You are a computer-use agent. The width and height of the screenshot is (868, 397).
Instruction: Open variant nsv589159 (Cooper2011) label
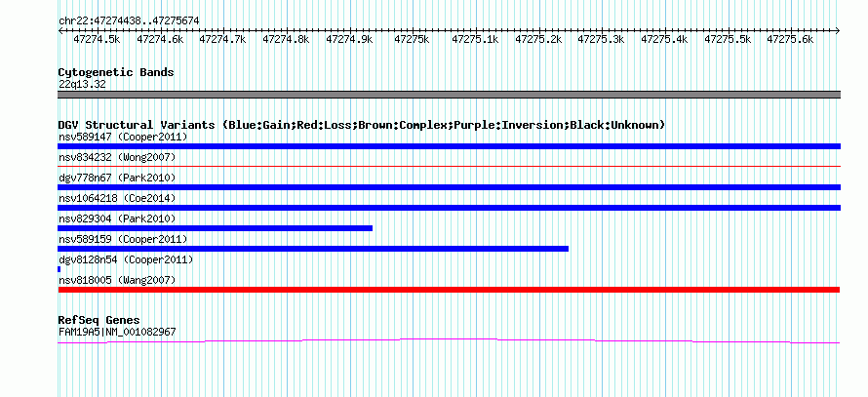tap(123, 239)
